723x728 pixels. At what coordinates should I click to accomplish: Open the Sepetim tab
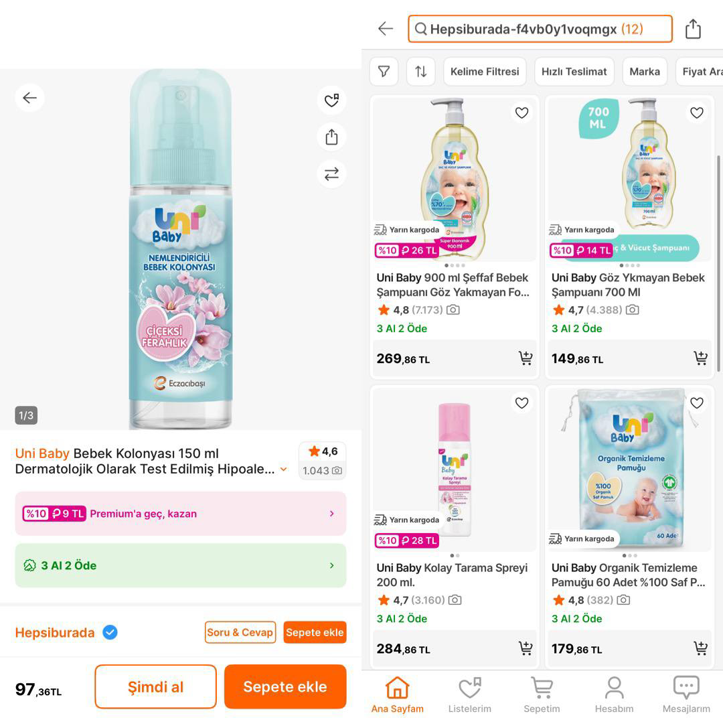[x=542, y=695]
